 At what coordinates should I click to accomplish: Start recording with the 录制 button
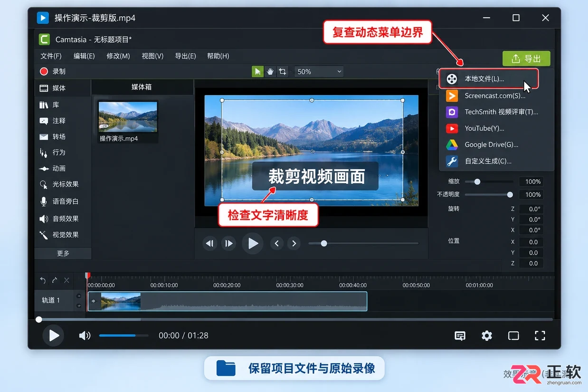click(x=53, y=71)
